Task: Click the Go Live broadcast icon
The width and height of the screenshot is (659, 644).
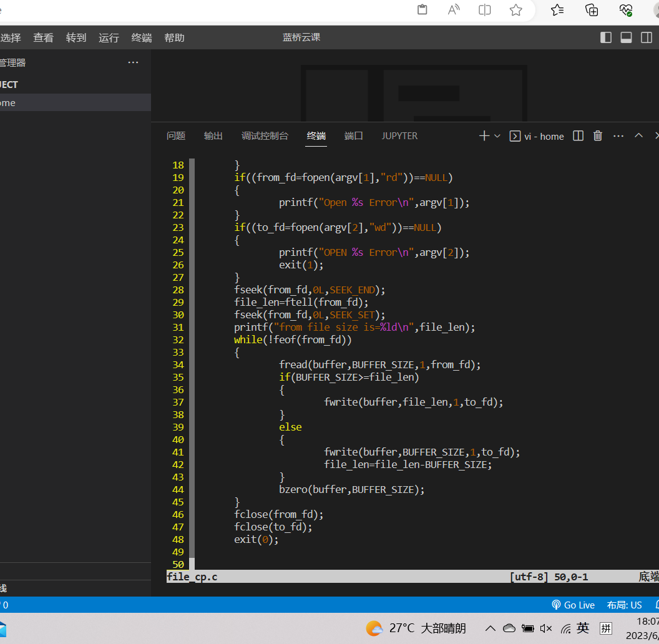Action: point(556,605)
